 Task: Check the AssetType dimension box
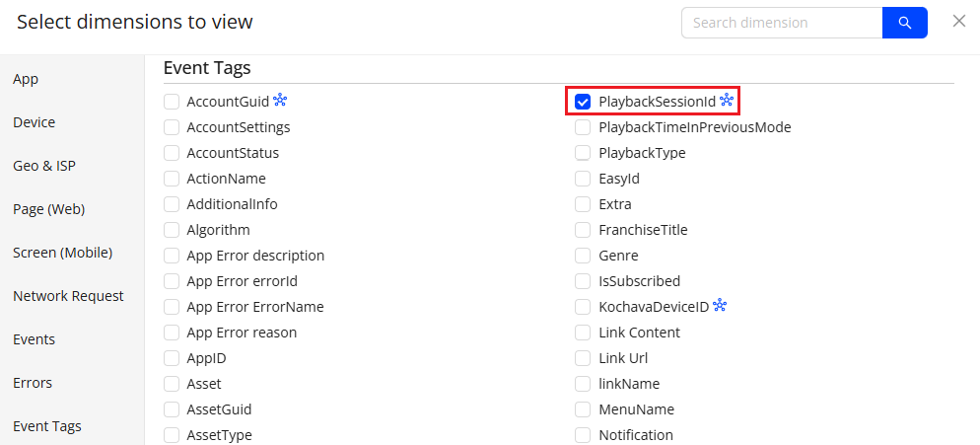(x=172, y=435)
